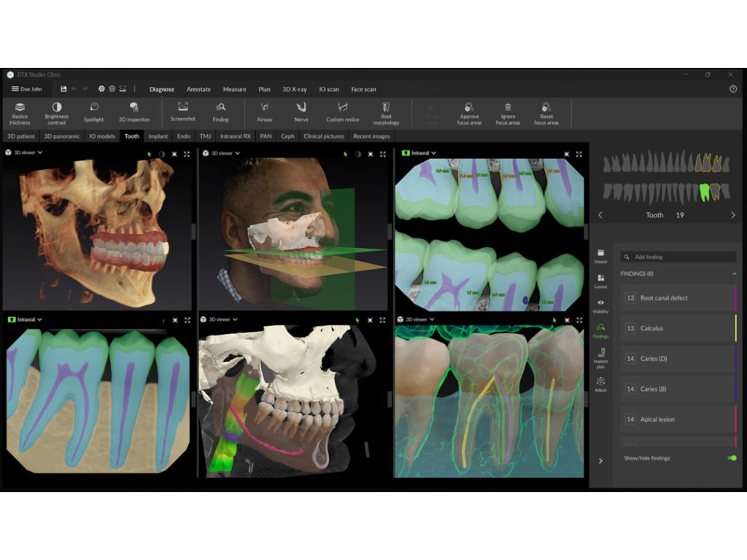Open the Root morphology tool
This screenshot has width=747, height=560.
[x=386, y=112]
